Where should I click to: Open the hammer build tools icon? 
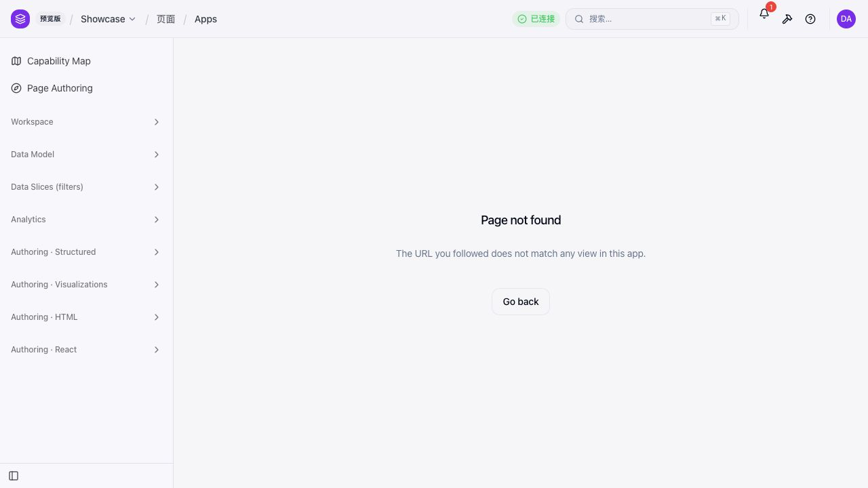pos(787,19)
